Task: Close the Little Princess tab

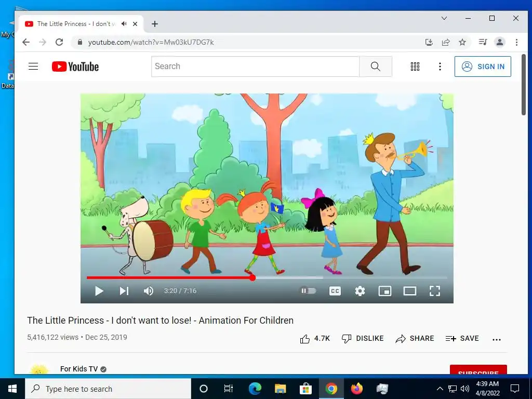Action: click(135, 24)
